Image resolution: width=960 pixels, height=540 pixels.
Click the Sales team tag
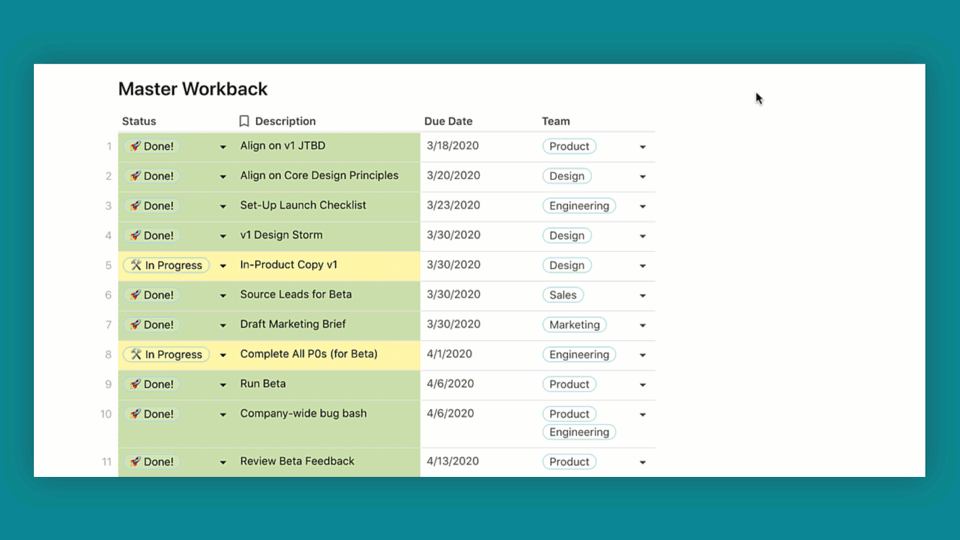pyautogui.click(x=563, y=294)
